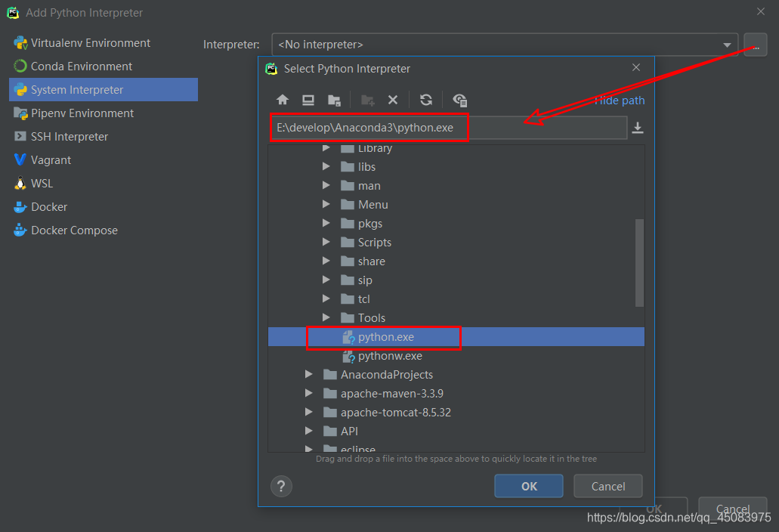Select the libs folder row
Image resolution: width=779 pixels, height=532 pixels.
click(456, 167)
